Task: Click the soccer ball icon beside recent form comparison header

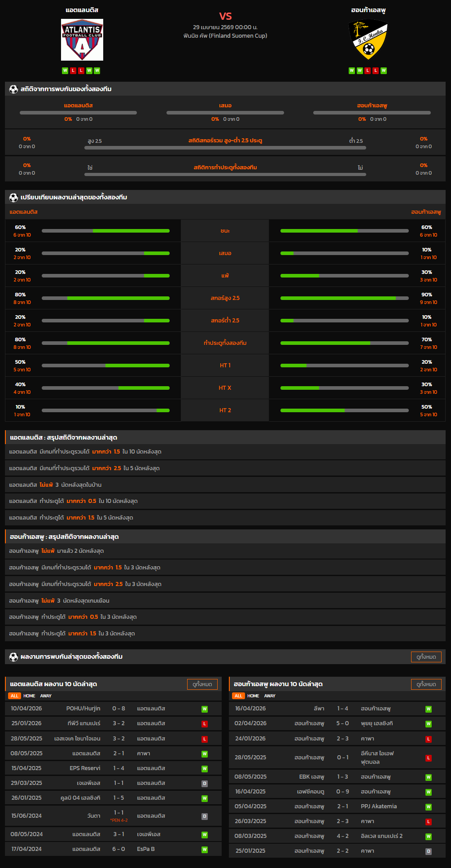Action: 13,198
